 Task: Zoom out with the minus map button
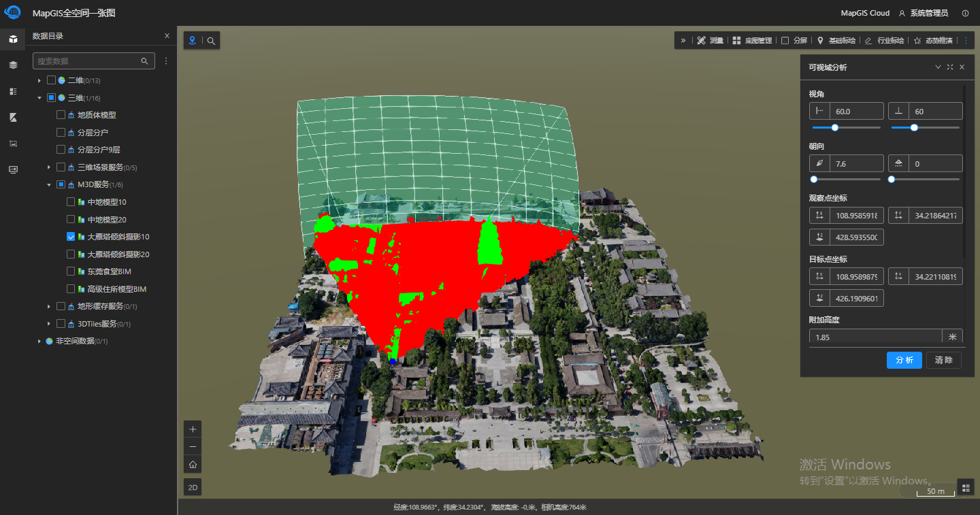193,447
